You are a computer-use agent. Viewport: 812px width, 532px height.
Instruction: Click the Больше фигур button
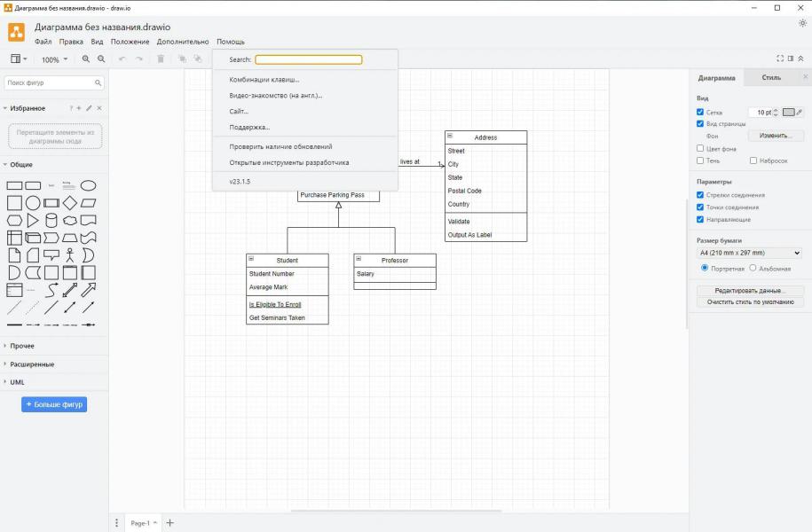(x=54, y=404)
